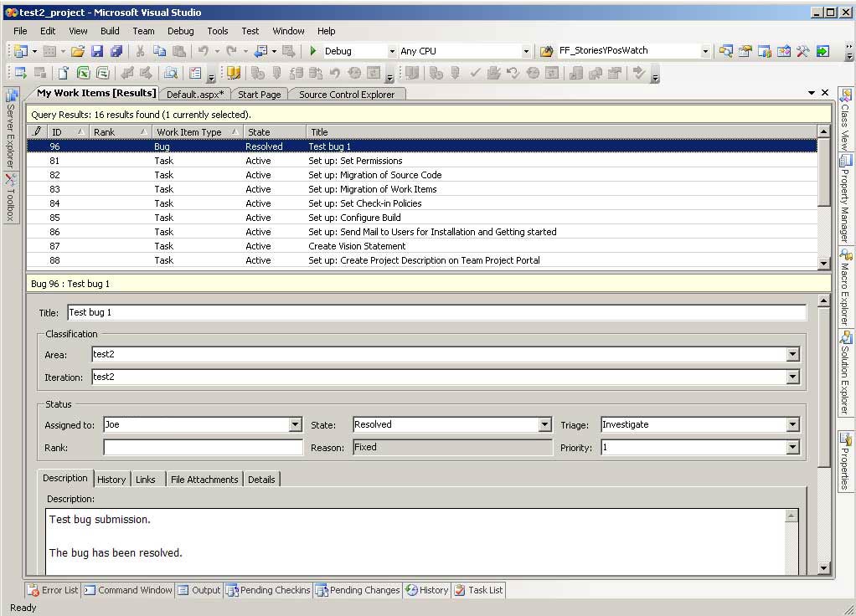Select row 86 Send Mail to Users task

(x=421, y=232)
